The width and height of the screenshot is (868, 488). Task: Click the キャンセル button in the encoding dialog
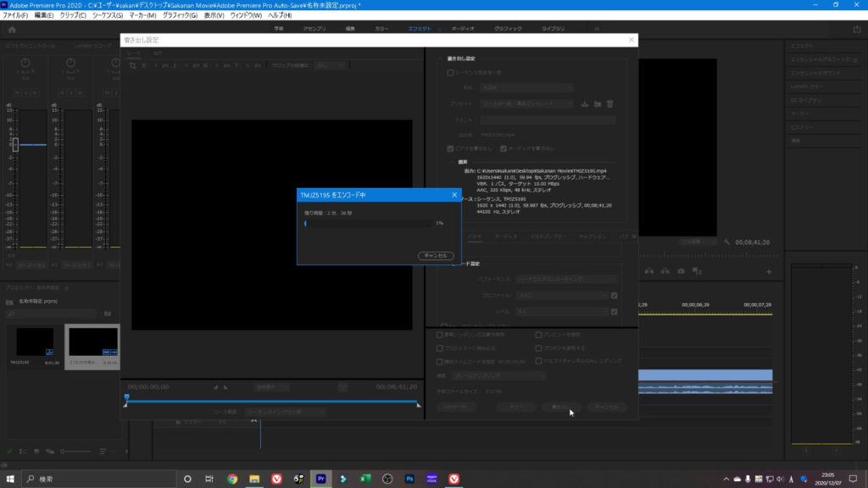[x=436, y=255]
